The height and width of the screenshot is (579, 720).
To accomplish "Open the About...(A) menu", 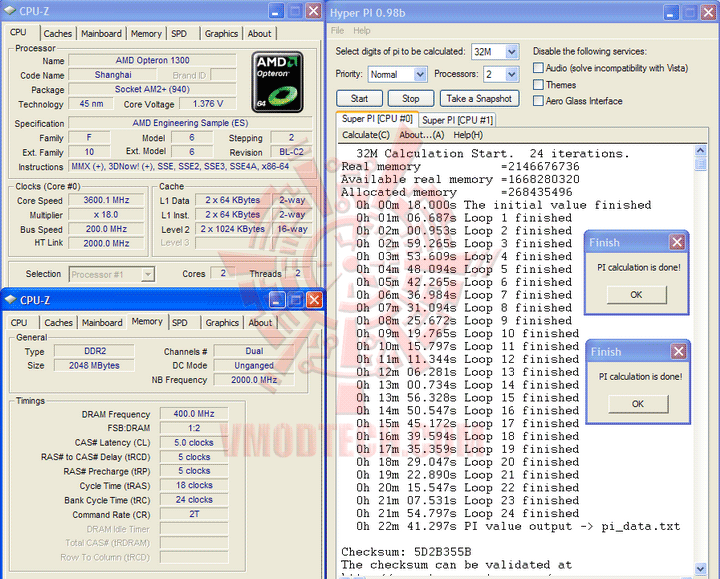I will [422, 135].
